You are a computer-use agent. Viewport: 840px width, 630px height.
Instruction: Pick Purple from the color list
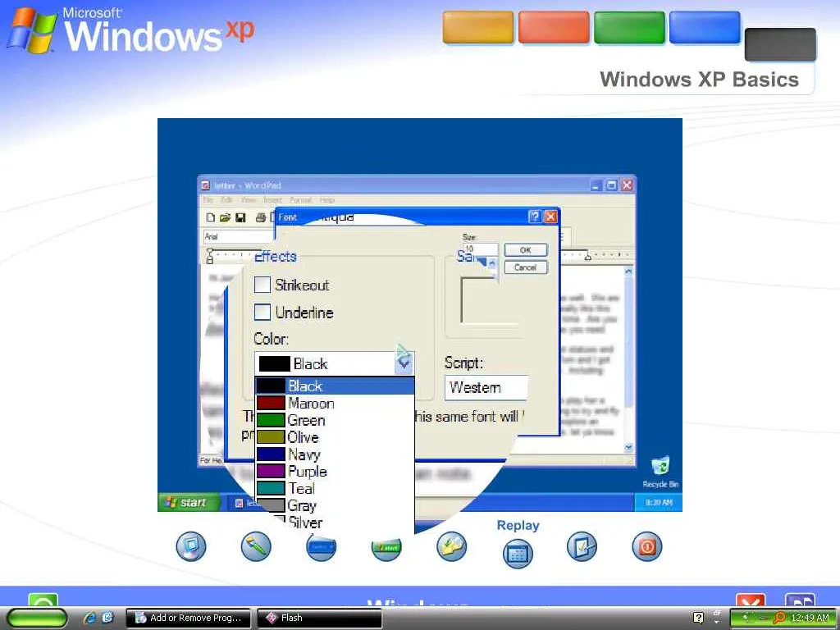tap(335, 472)
